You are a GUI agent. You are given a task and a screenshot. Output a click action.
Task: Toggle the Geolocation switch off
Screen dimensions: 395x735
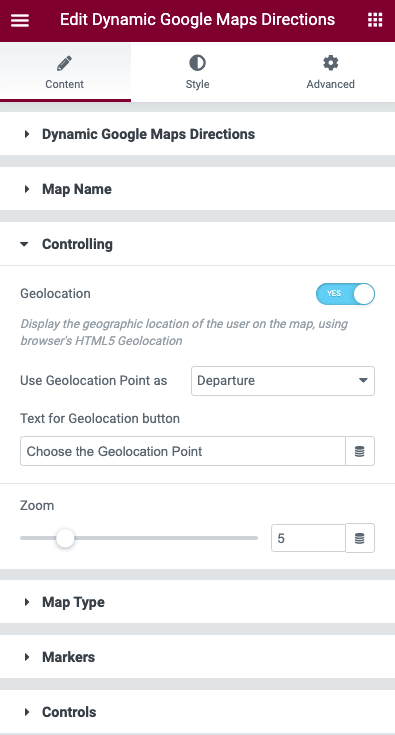(346, 294)
